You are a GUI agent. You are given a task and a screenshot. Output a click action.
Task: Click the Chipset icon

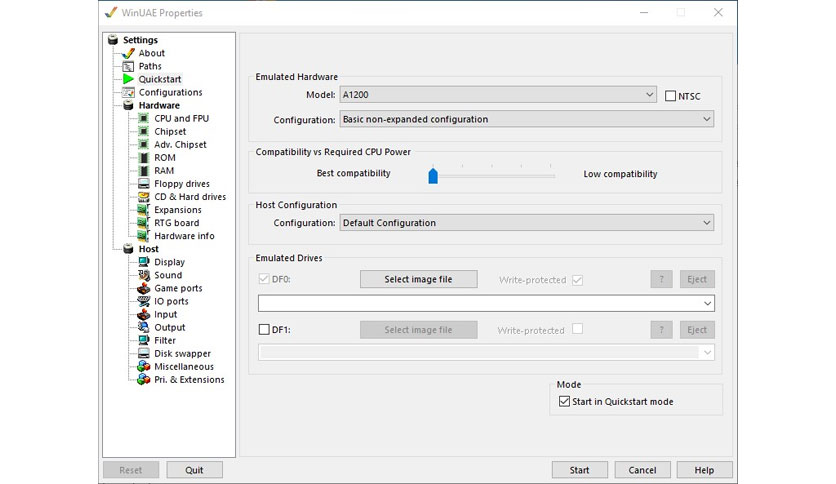(143, 131)
